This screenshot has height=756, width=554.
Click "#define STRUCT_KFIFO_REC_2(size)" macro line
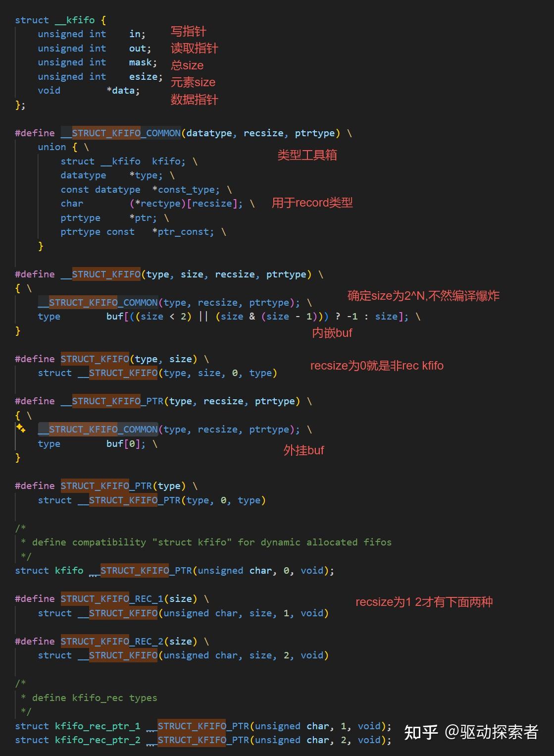tap(112, 642)
